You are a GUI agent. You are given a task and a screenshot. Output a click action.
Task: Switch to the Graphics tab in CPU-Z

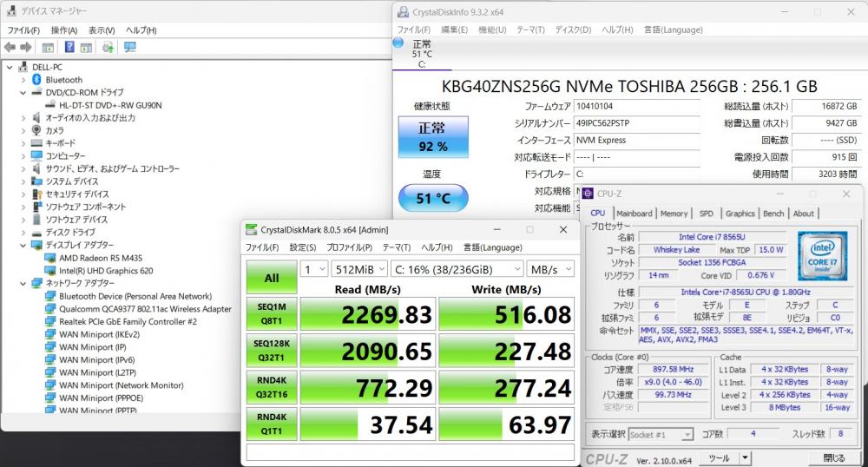pyautogui.click(x=740, y=214)
